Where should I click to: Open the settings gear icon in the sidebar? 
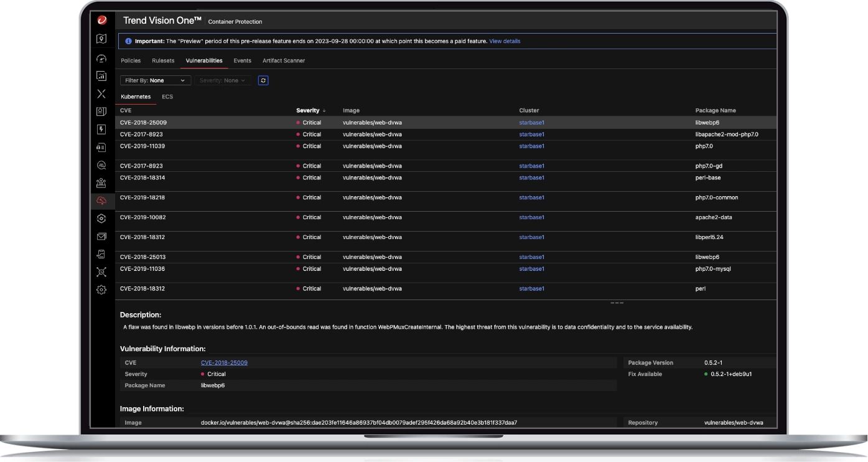pyautogui.click(x=101, y=290)
